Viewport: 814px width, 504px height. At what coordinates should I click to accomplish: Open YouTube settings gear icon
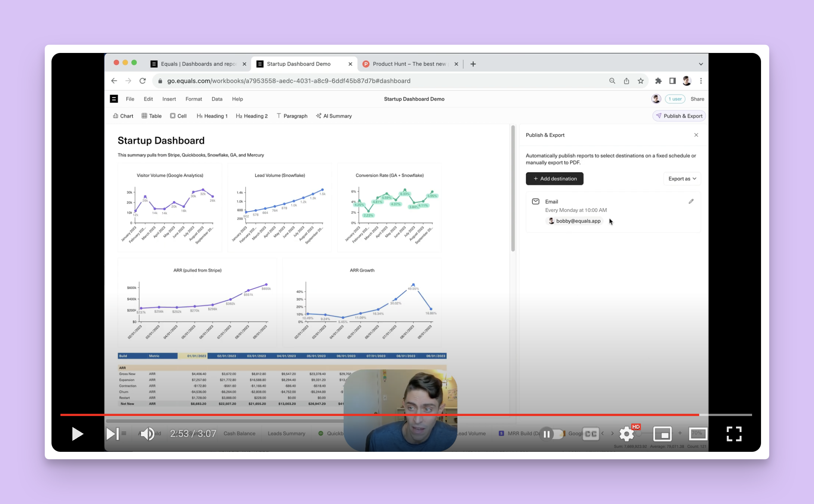626,434
